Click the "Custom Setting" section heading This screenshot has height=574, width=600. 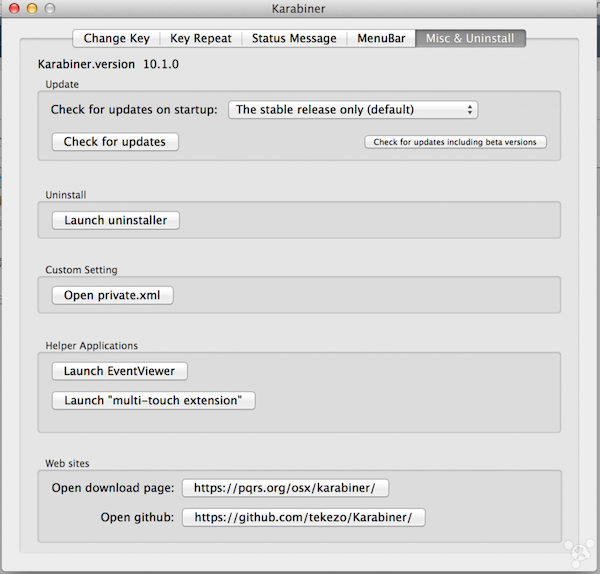pyautogui.click(x=81, y=270)
